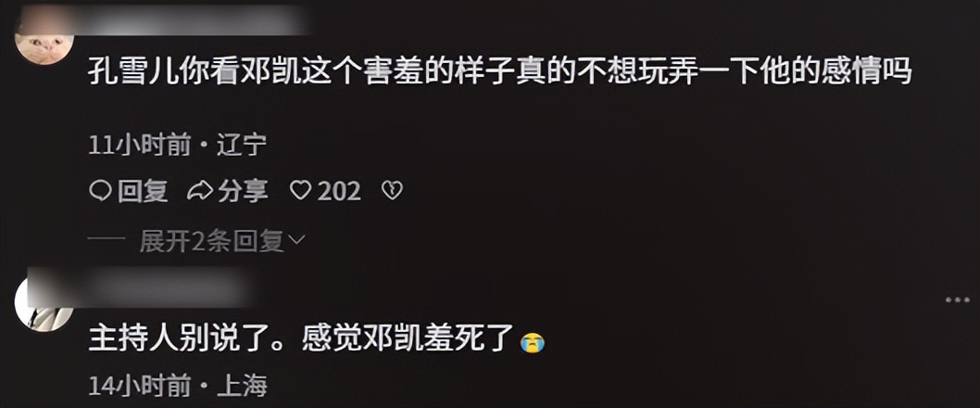Click the 11小时前 · 辽宁 timestamp
Viewport: 980px width, 408px height.
pos(178,146)
